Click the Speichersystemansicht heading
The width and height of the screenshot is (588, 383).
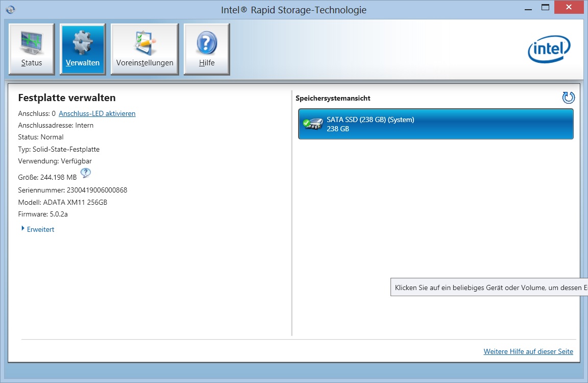(x=333, y=98)
